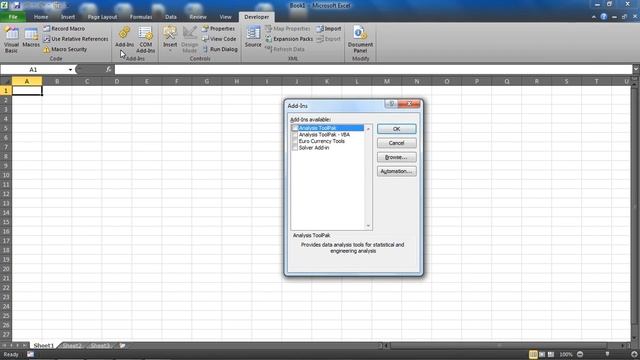Click the macro recording status bar icon

coord(31,354)
